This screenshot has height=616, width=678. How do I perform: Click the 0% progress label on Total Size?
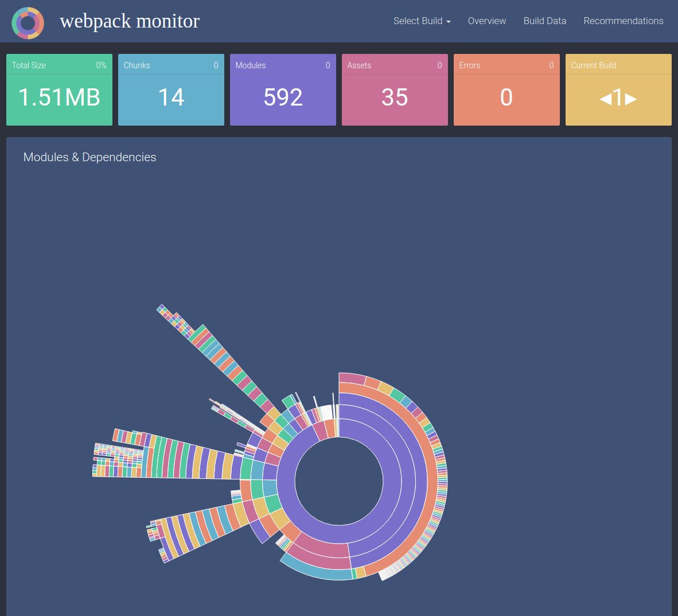[x=102, y=65]
